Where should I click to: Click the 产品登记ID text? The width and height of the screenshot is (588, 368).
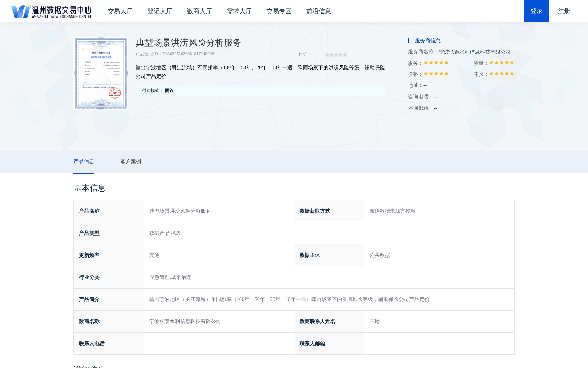pos(175,54)
